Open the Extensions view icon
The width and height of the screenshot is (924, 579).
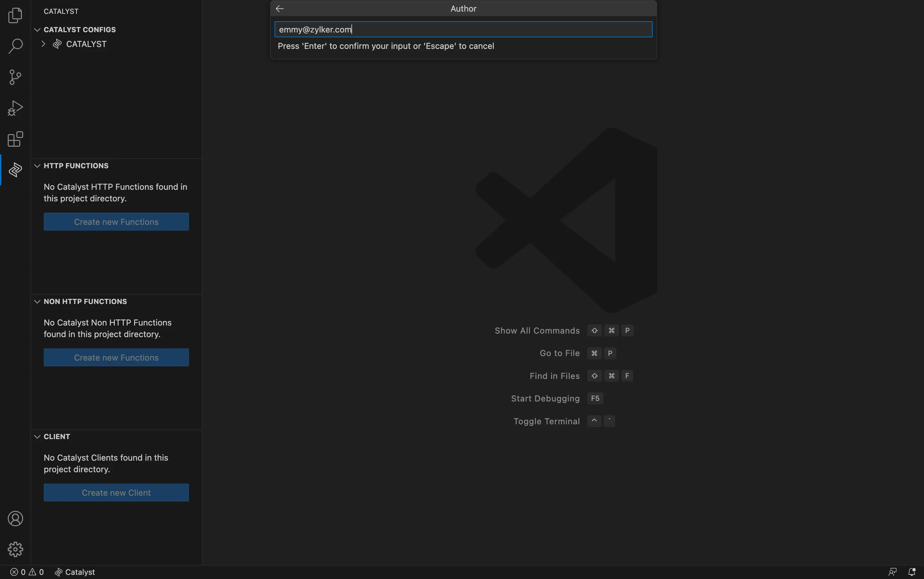[x=15, y=139]
